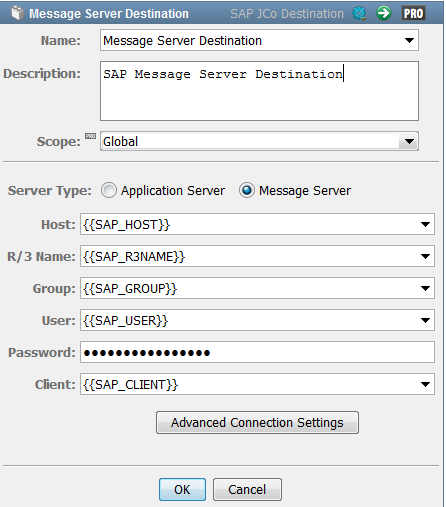This screenshot has height=507, width=446.
Task: Open the Name dropdown arrow
Action: pyautogui.click(x=409, y=41)
